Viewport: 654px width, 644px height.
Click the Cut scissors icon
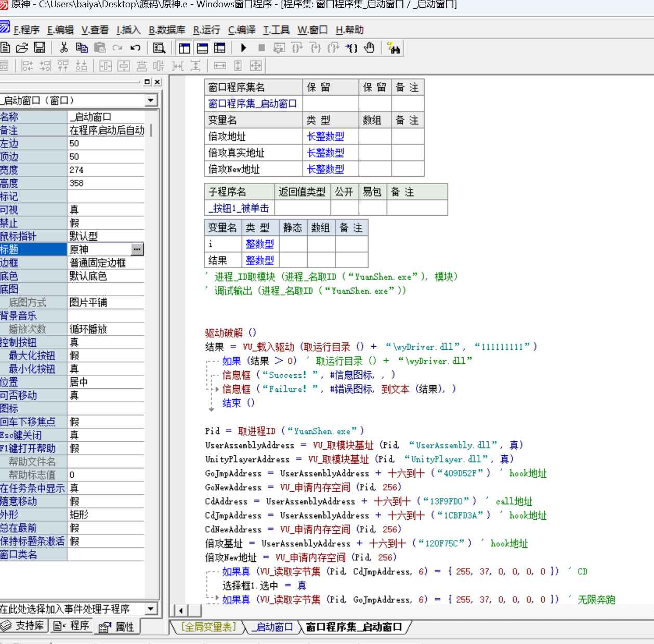pos(64,48)
